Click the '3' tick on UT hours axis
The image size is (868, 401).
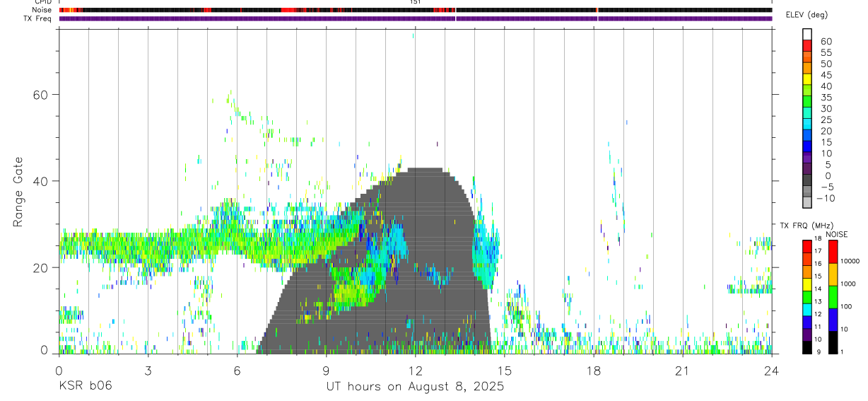point(148,371)
